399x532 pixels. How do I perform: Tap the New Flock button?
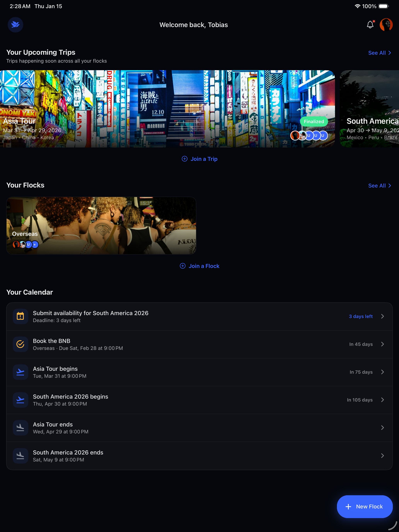365,506
